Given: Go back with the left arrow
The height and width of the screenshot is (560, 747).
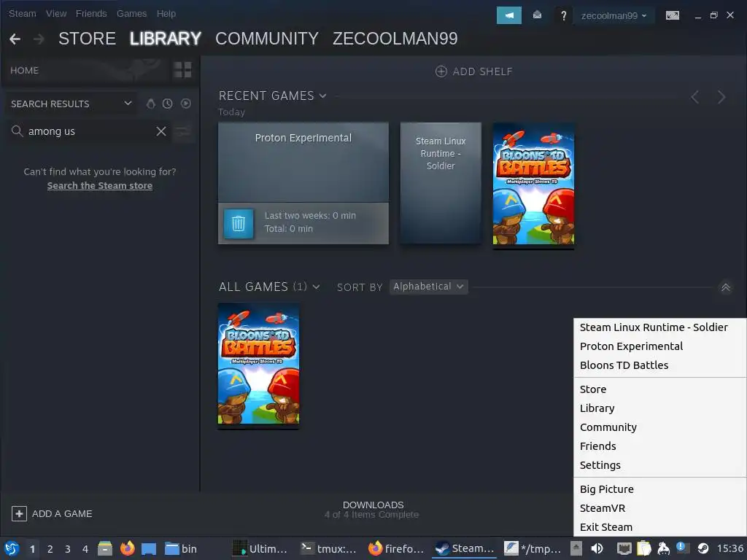Looking at the screenshot, I should (x=15, y=39).
